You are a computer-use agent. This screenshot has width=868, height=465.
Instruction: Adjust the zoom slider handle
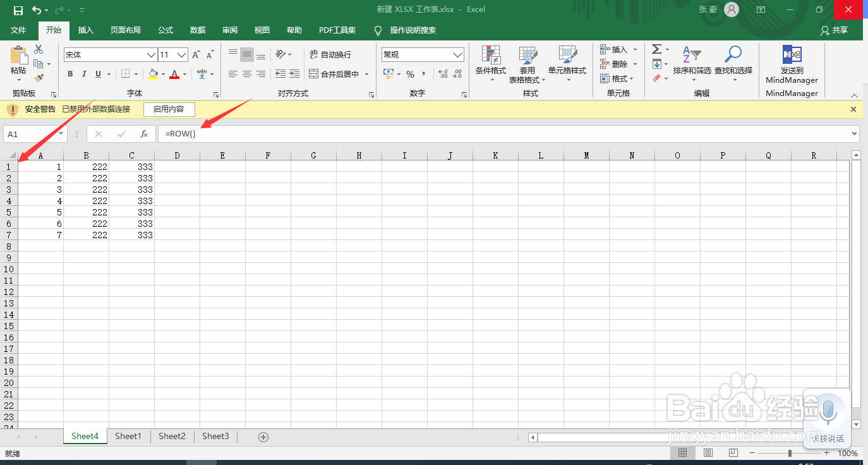coord(790,453)
